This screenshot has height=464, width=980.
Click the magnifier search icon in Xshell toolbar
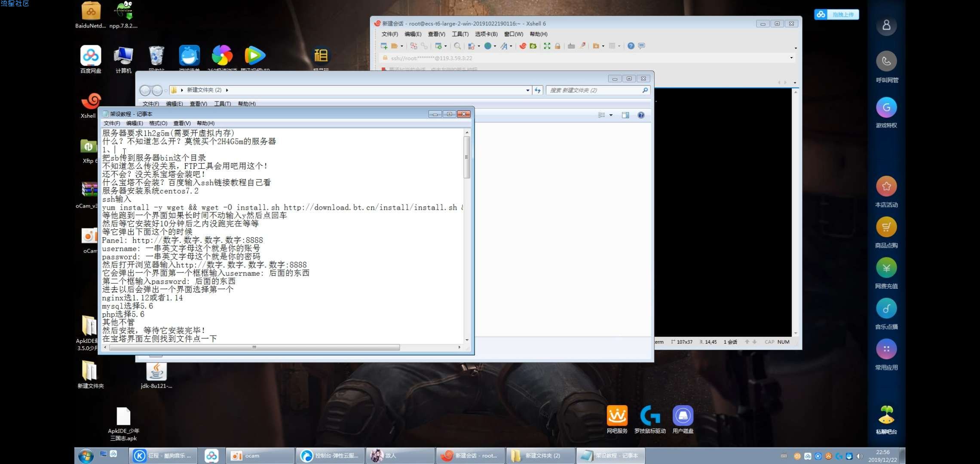457,46
